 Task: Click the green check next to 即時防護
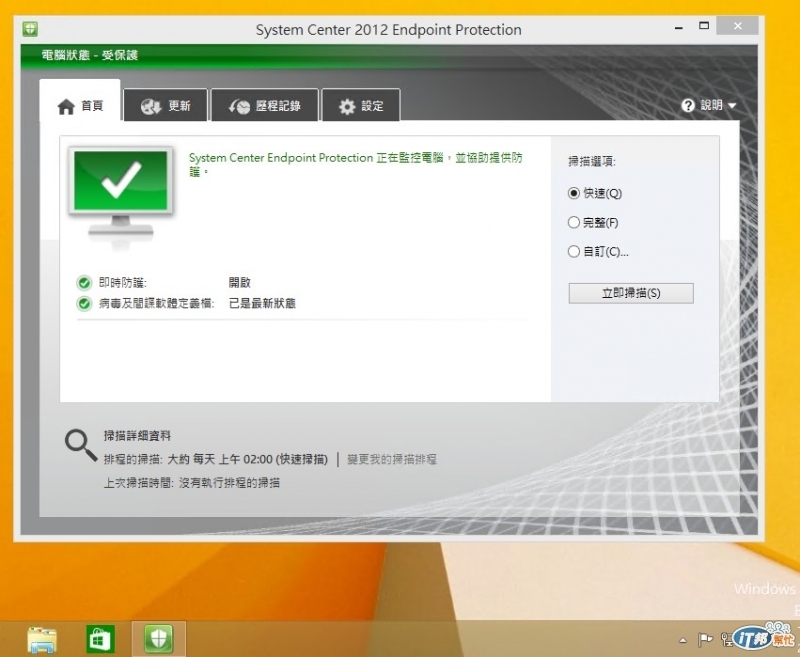tap(84, 283)
